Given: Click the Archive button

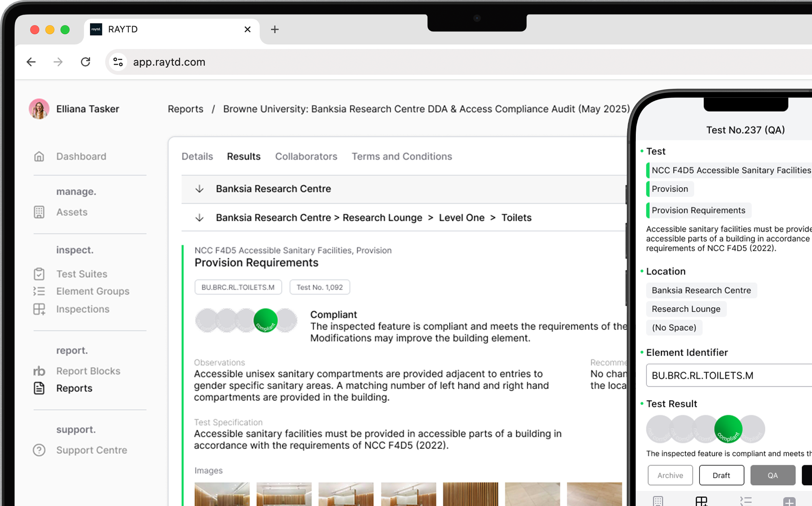Looking at the screenshot, I should (x=670, y=475).
